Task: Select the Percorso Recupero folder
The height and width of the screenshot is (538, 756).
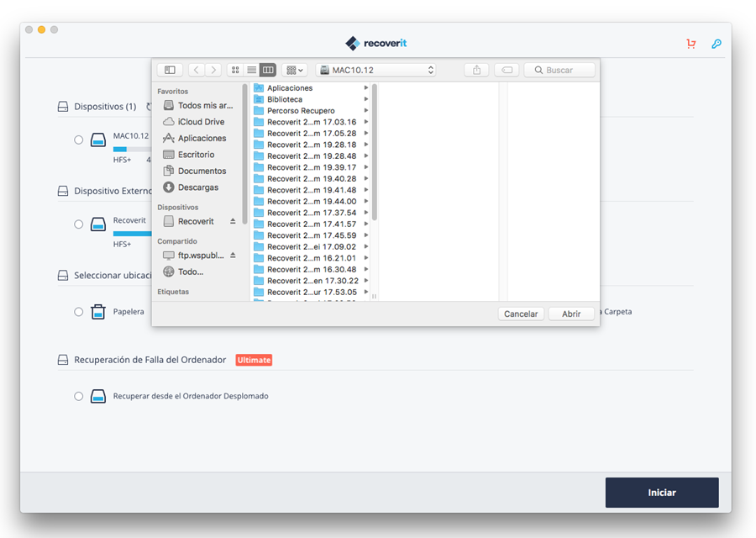Action: pyautogui.click(x=309, y=110)
